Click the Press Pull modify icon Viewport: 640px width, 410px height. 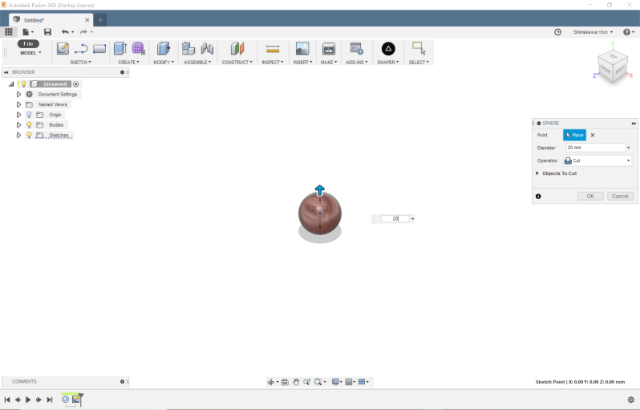[163, 49]
